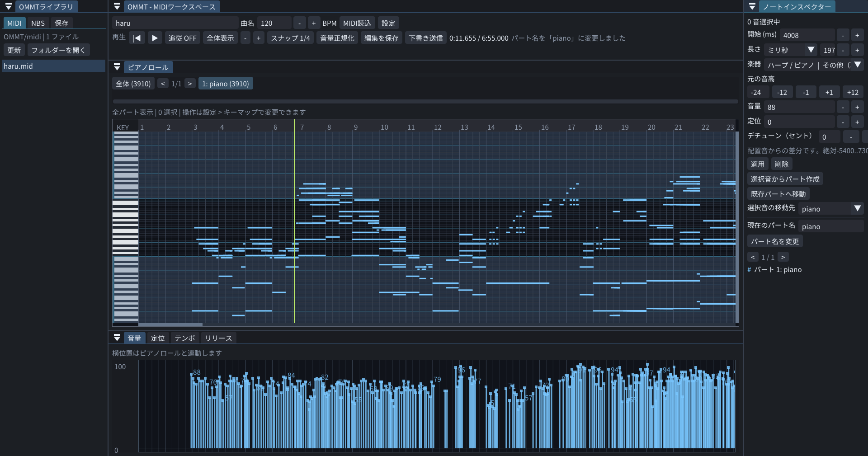
Task: Click 選択音からパート作成
Action: coord(785,179)
